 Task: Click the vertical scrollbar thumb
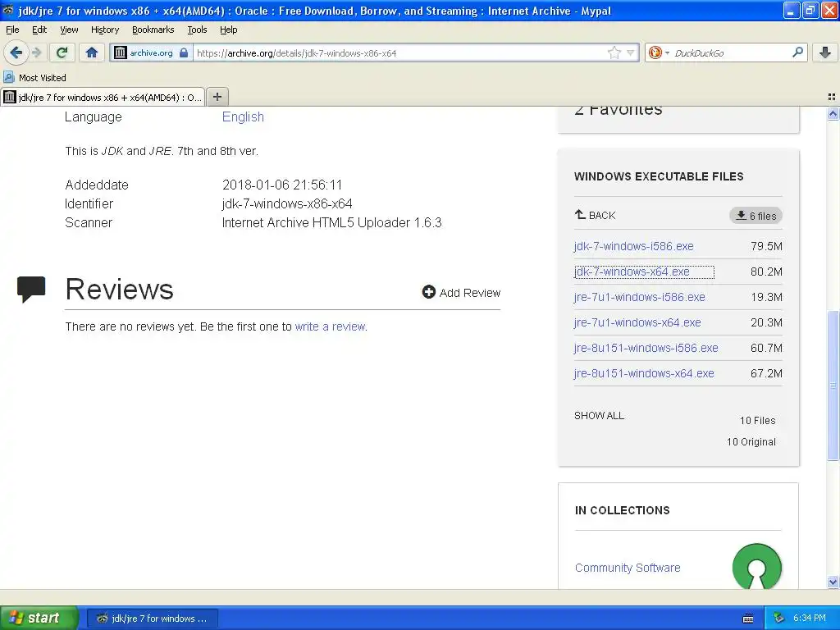pyautogui.click(x=833, y=385)
